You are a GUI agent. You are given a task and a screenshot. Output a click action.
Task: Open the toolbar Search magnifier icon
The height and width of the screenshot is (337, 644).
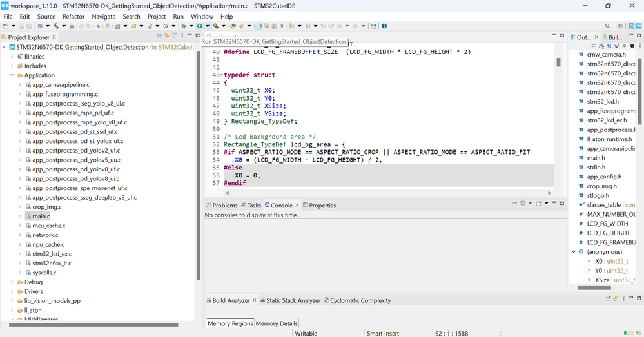(x=607, y=26)
